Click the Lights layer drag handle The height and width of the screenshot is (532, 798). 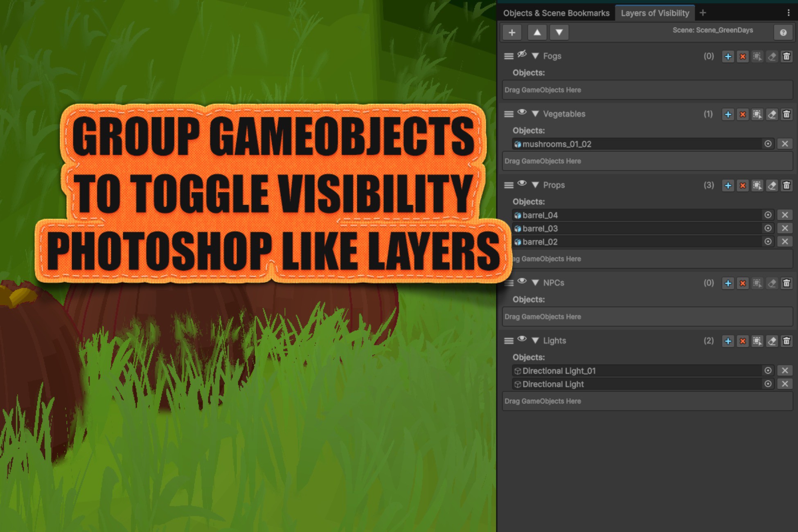tap(508, 341)
